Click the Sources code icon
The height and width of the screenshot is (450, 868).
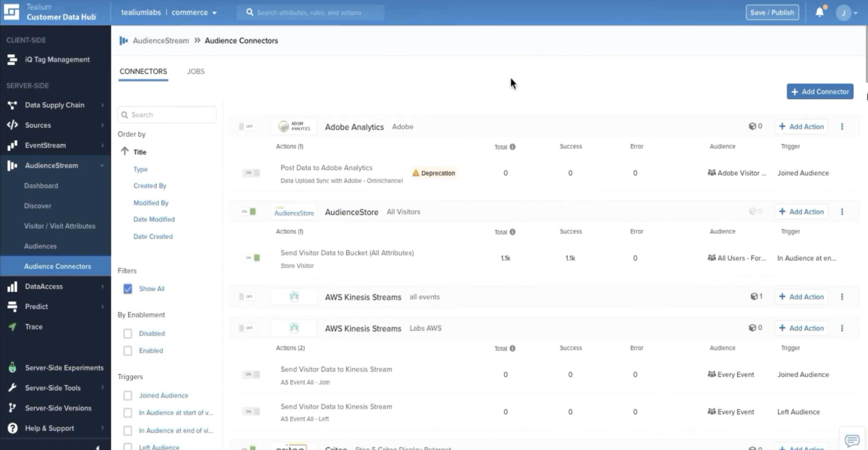click(x=12, y=125)
